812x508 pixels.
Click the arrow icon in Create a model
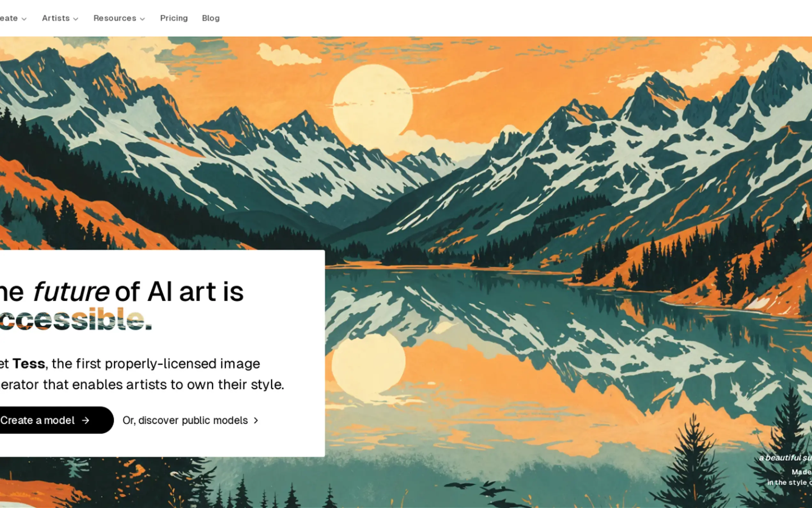[x=86, y=420]
